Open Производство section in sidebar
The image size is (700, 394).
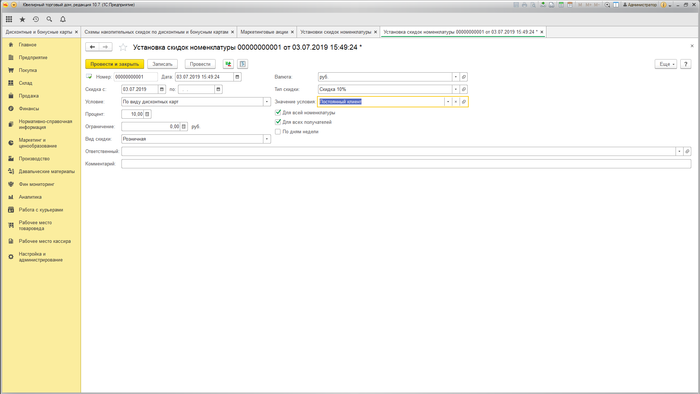point(34,159)
